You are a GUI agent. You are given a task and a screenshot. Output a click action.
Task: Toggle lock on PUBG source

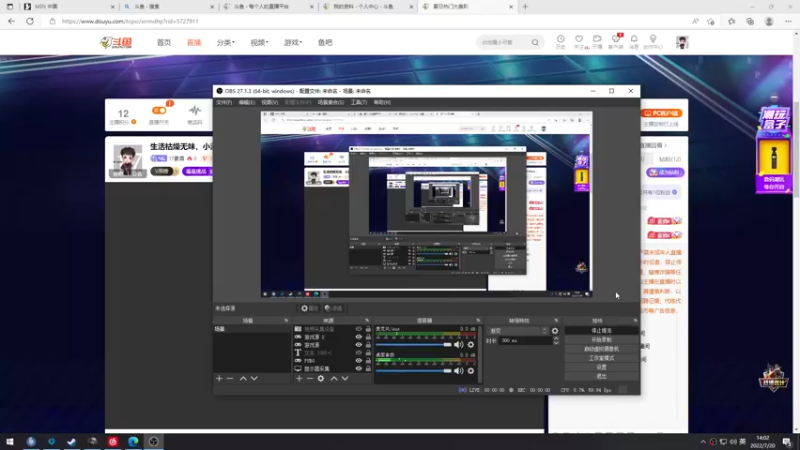(368, 361)
